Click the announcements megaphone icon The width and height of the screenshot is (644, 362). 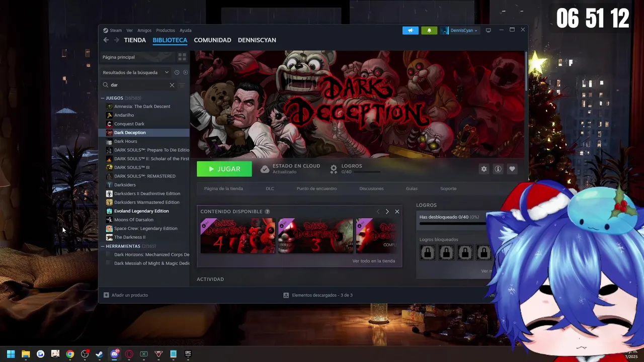[411, 30]
